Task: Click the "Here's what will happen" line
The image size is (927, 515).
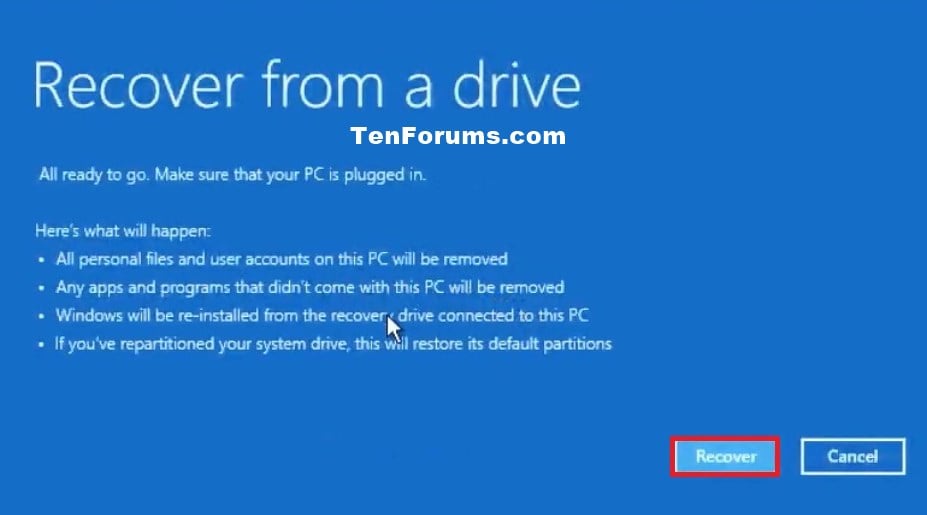Action: [123, 231]
